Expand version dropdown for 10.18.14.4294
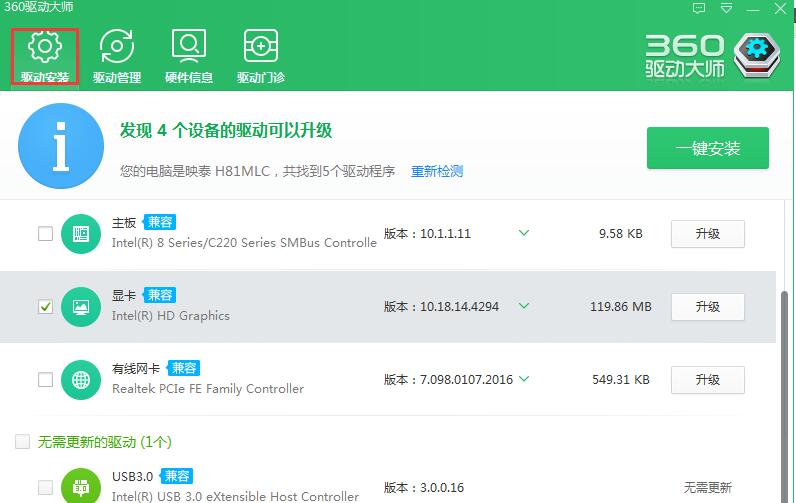Image resolution: width=796 pixels, height=503 pixels. click(524, 306)
